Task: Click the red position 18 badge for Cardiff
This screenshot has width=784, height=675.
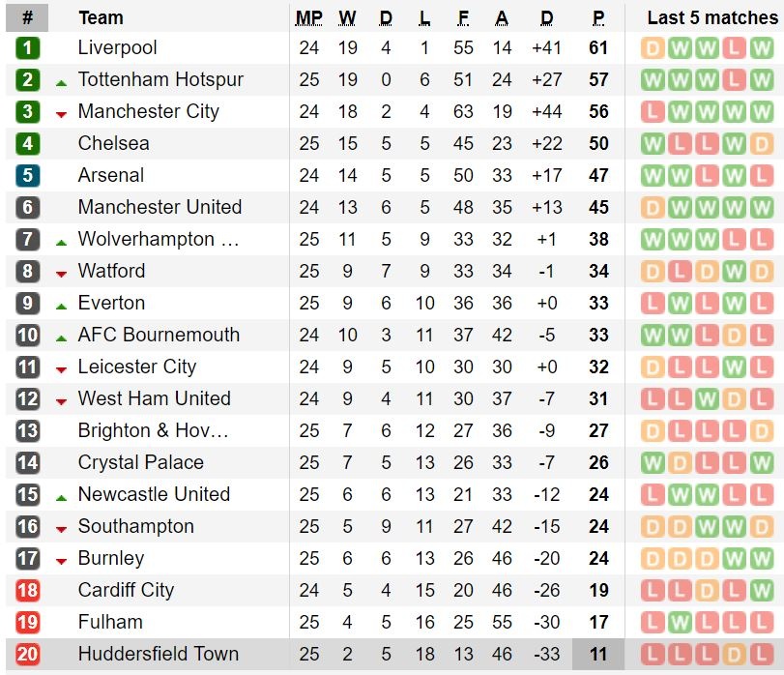Action: click(27, 591)
